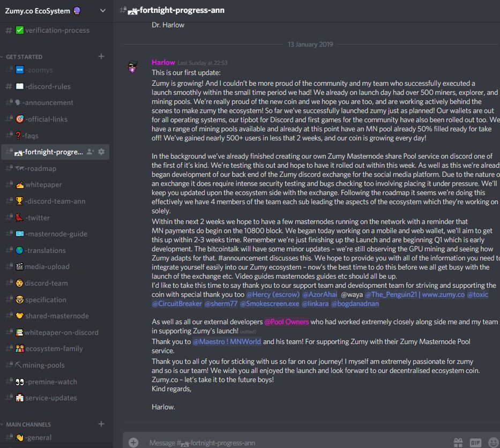Go to the mining-pools channel
Image resolution: width=500 pixels, height=448 pixels.
pos(55,365)
